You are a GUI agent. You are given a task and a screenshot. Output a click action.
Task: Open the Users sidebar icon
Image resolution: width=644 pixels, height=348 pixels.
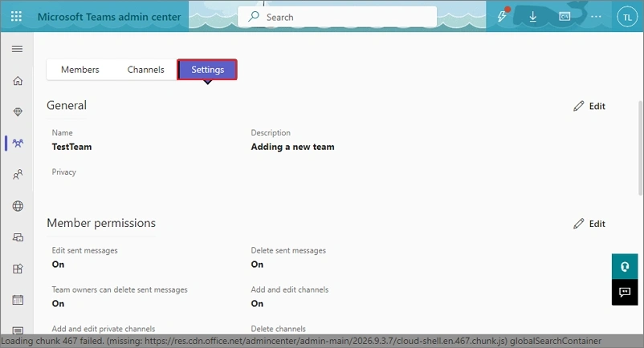pos(18,175)
